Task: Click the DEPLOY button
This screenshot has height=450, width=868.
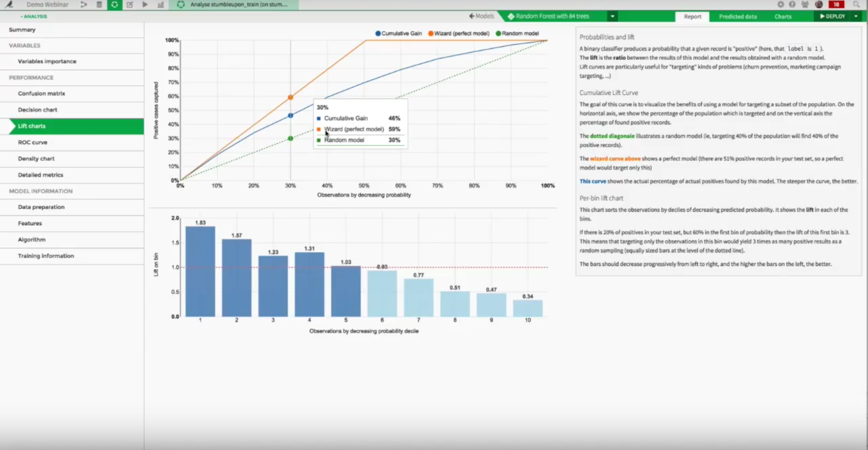Action: [x=832, y=16]
